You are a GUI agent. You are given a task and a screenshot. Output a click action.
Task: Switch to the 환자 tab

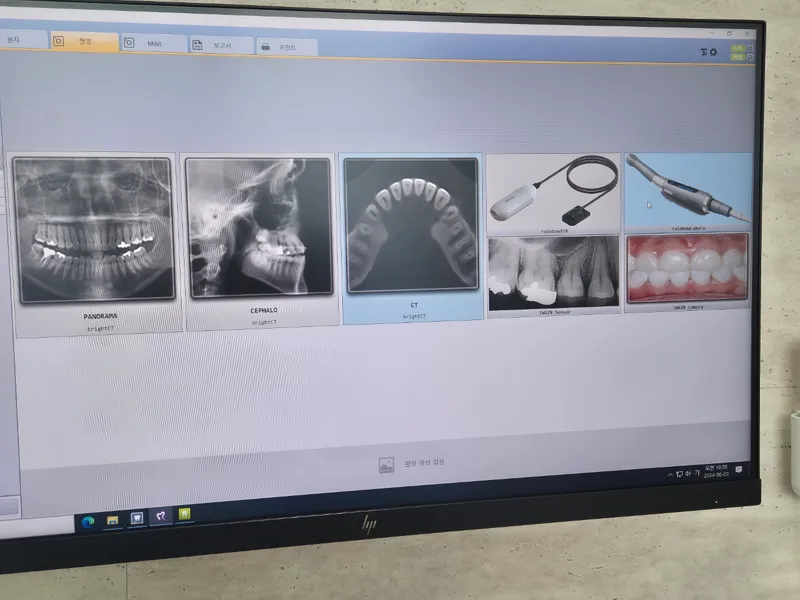point(23,39)
